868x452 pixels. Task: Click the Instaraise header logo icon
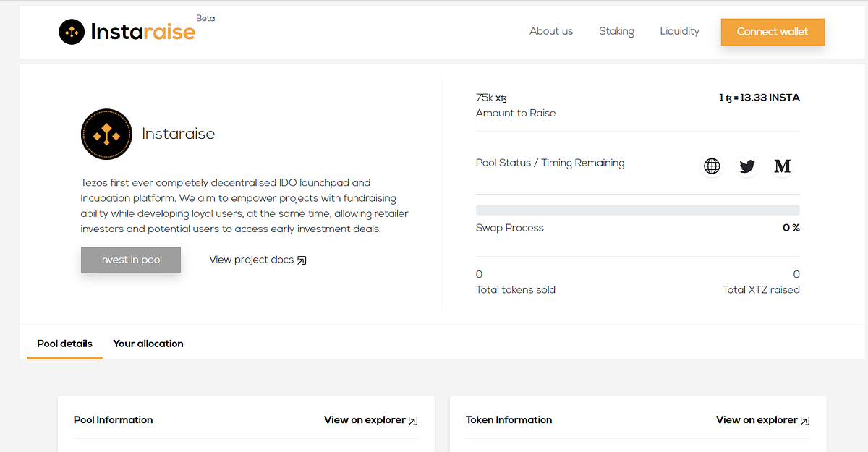(x=72, y=32)
